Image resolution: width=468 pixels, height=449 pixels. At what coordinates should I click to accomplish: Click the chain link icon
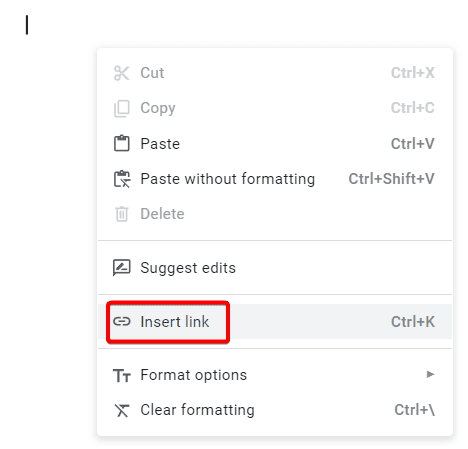pos(121,322)
